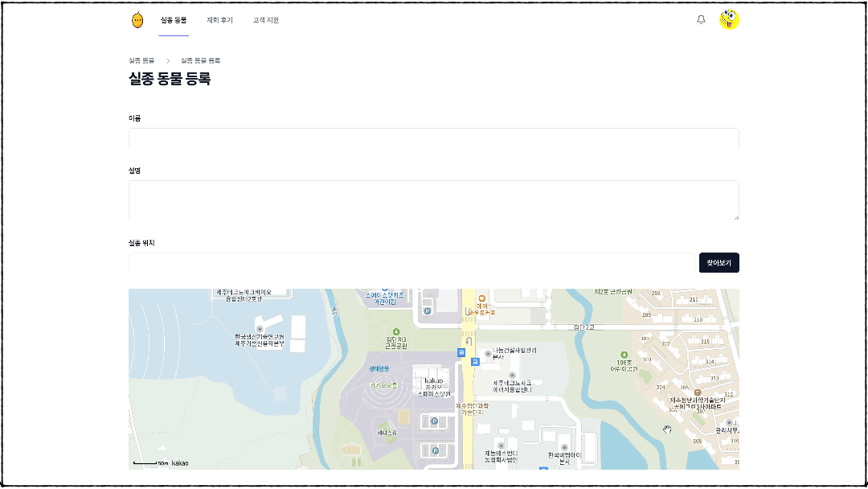
Task: Click the 나눔건설사업관리 building marker
Action: 488,351
